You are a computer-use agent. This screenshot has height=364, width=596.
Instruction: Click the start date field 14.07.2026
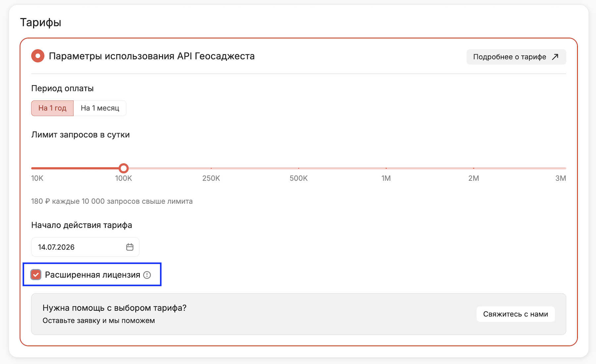(85, 247)
